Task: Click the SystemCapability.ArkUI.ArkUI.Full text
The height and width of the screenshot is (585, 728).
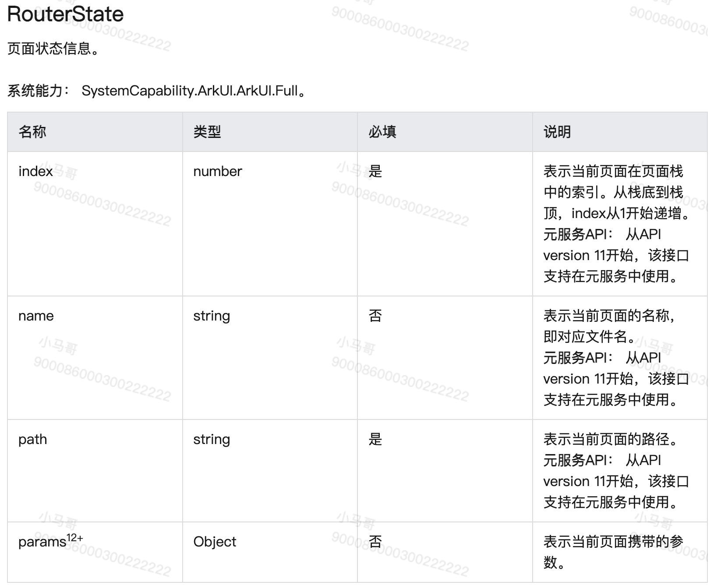Action: tap(190, 91)
